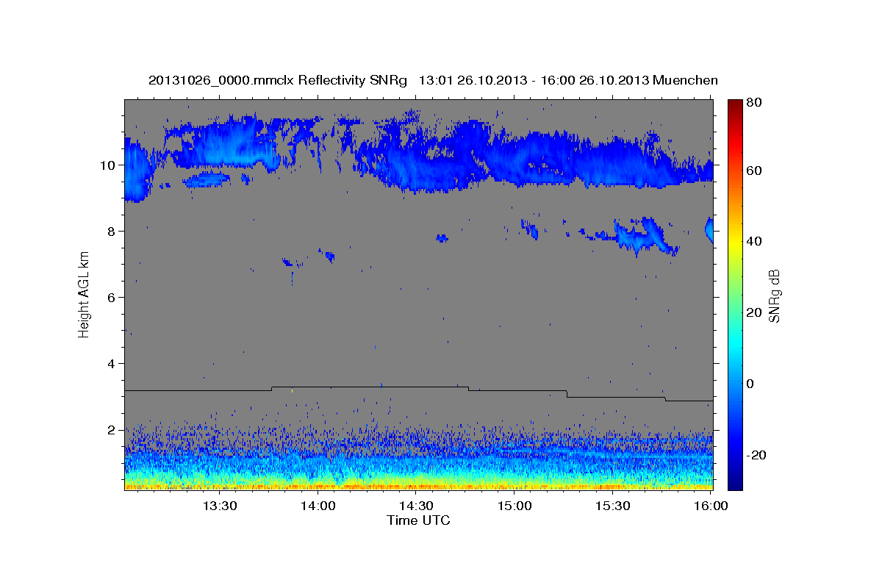Click the colorbar value label -20
Viewport: 882px width, 588px height.
757,456
